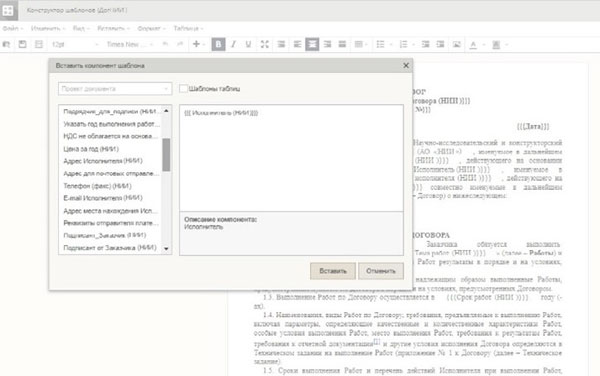This screenshot has width=600, height=376.
Task: Toggle bold formatting in toolbar
Action: (218, 44)
